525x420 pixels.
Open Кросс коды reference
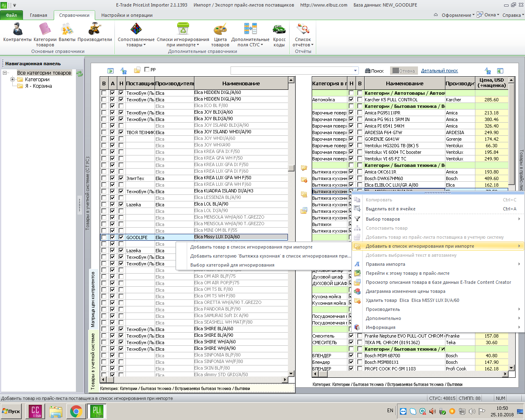pos(279,34)
